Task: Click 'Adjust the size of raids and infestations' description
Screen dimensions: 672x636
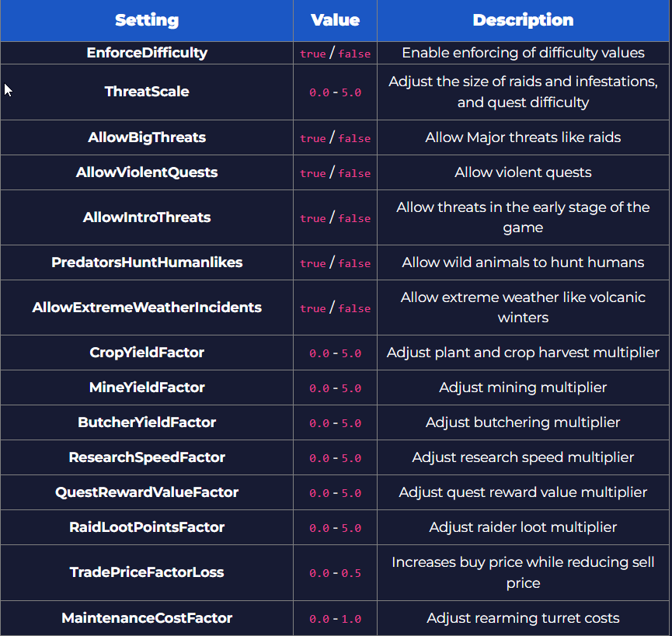Action: (523, 92)
